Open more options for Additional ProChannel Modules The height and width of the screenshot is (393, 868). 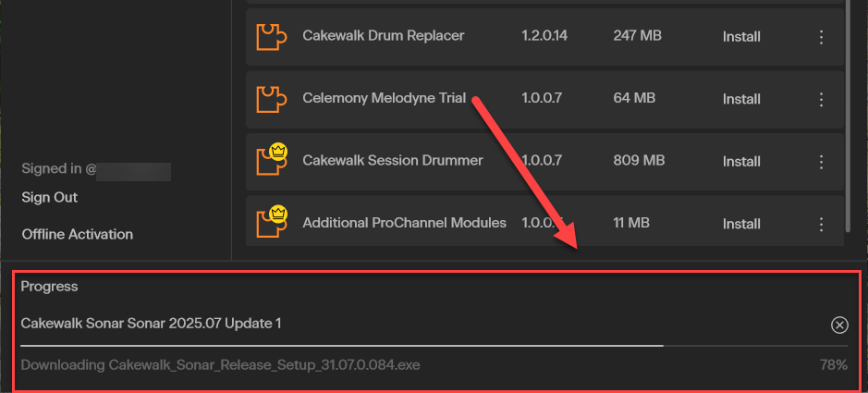click(821, 224)
